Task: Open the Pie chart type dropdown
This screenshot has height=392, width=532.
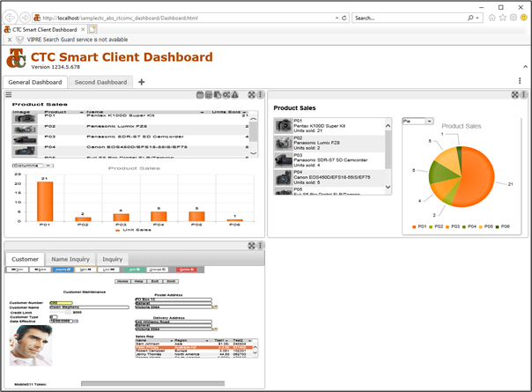Action: coord(430,122)
